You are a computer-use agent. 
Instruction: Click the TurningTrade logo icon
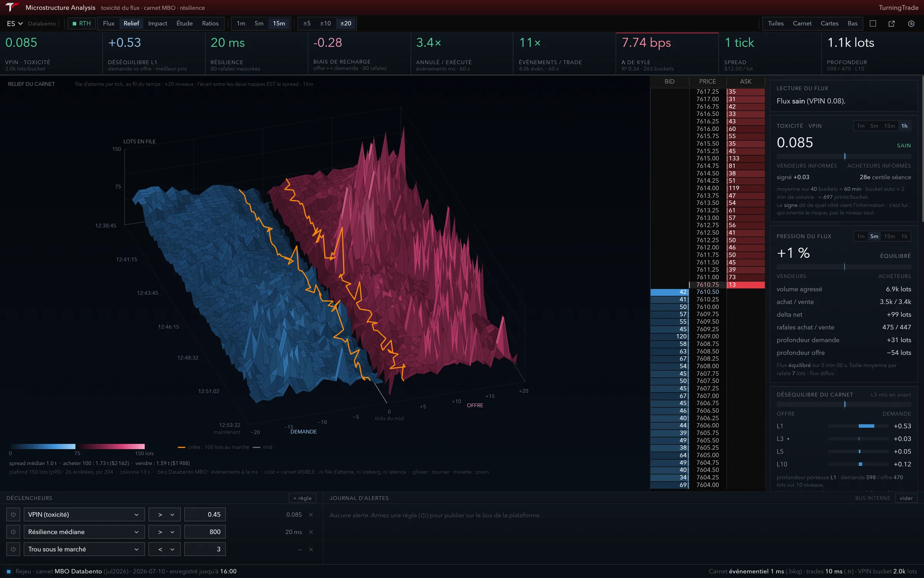(12, 7)
